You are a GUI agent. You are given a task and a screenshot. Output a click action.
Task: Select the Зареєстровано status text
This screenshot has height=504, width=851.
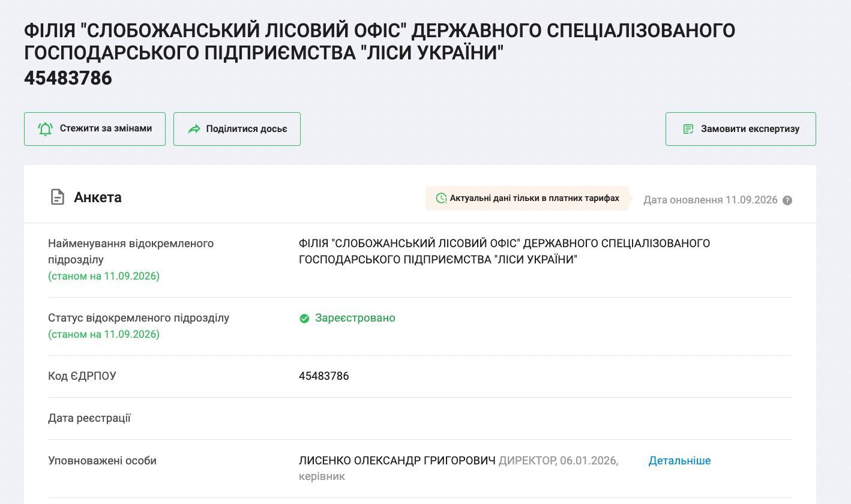[355, 318]
